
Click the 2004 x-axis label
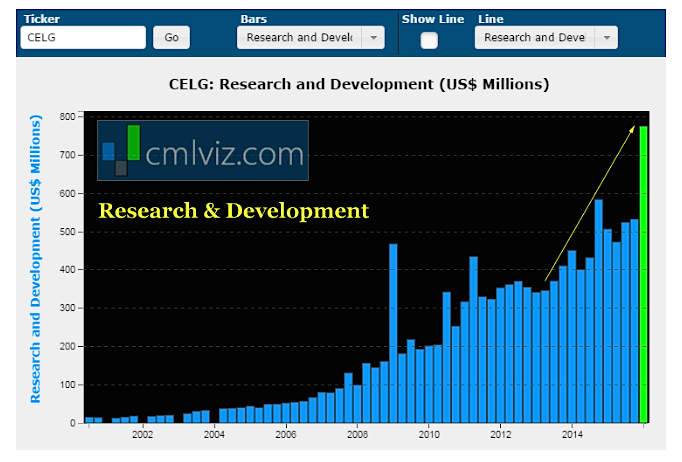point(214,435)
